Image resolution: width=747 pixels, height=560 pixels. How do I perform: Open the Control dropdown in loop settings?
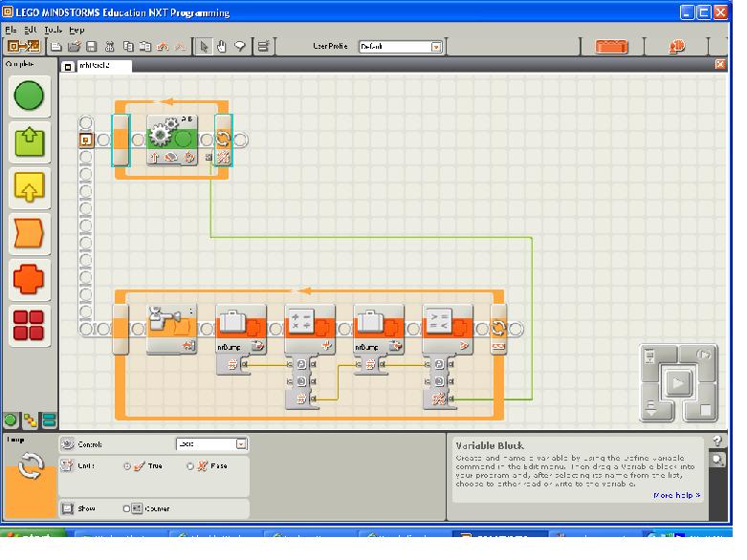[x=241, y=444]
